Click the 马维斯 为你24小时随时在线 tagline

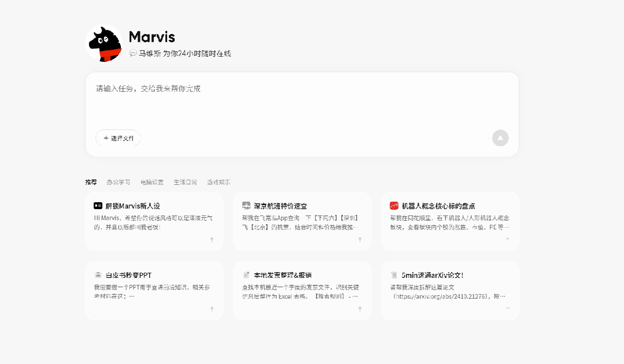(x=184, y=53)
